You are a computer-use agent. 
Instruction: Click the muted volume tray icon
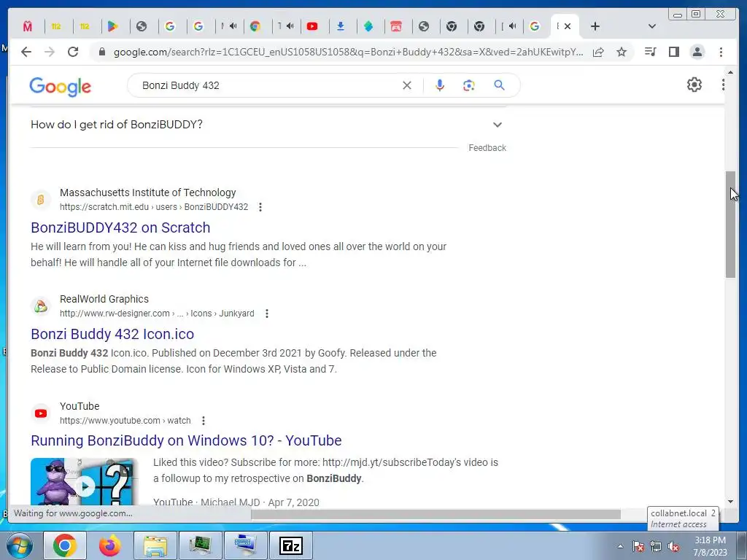[x=673, y=547]
